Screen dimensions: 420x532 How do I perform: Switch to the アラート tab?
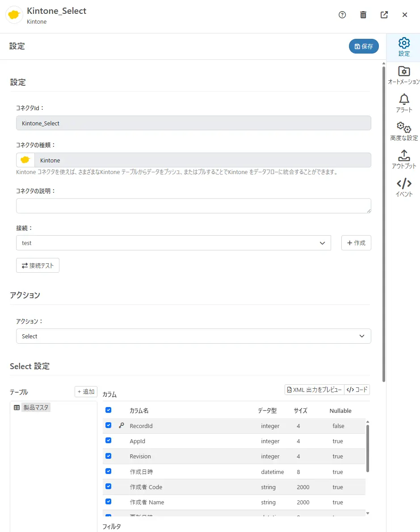[x=404, y=103]
